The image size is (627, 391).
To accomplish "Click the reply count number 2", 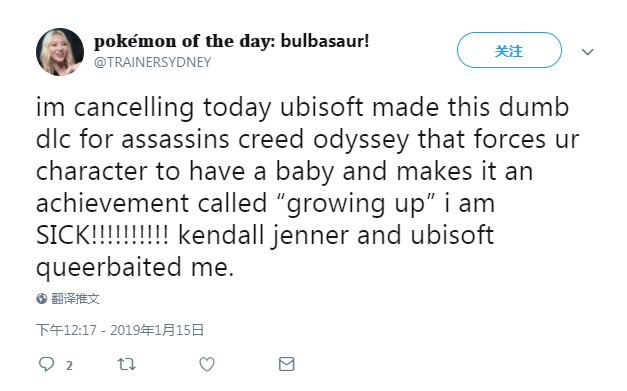I will [69, 365].
